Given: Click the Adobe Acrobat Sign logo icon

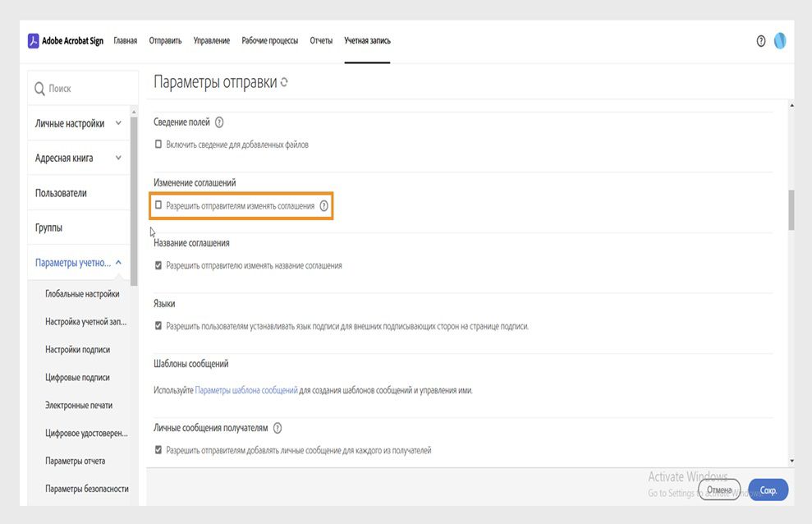Looking at the screenshot, I should 34,41.
